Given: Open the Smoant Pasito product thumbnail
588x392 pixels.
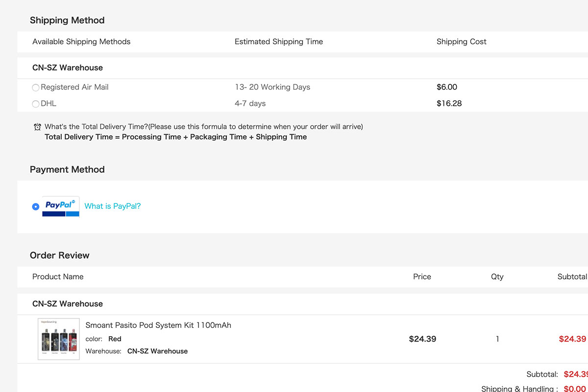Looking at the screenshot, I should (58, 339).
